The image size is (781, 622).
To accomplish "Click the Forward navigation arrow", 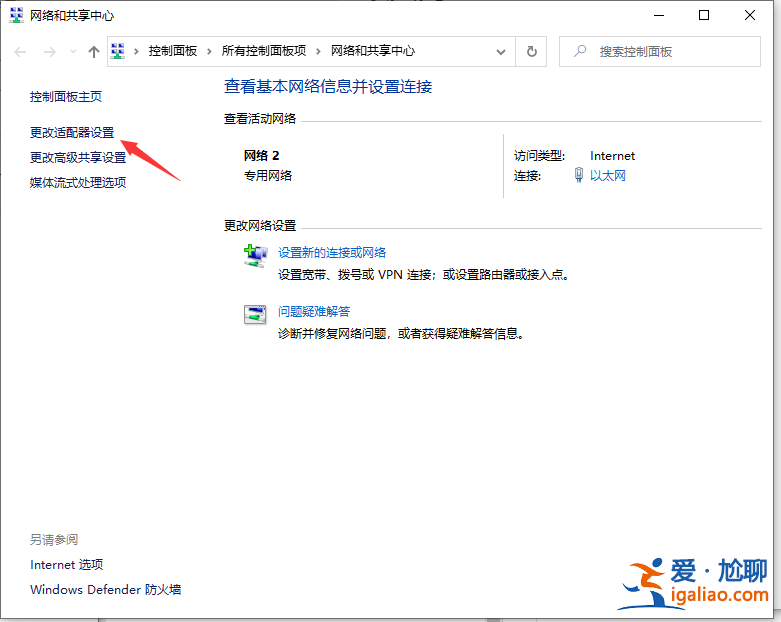I will 49,52.
